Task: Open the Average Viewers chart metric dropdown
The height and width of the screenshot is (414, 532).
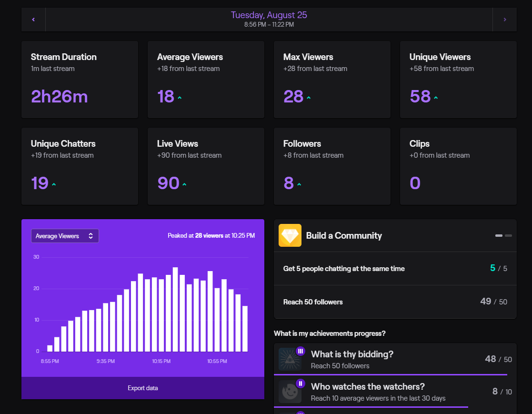Action: pos(65,235)
